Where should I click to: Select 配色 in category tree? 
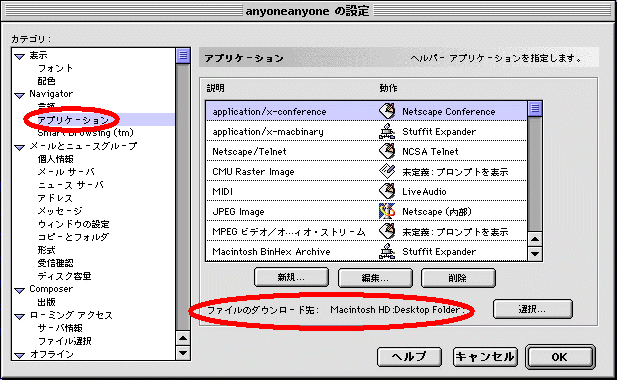click(x=46, y=81)
